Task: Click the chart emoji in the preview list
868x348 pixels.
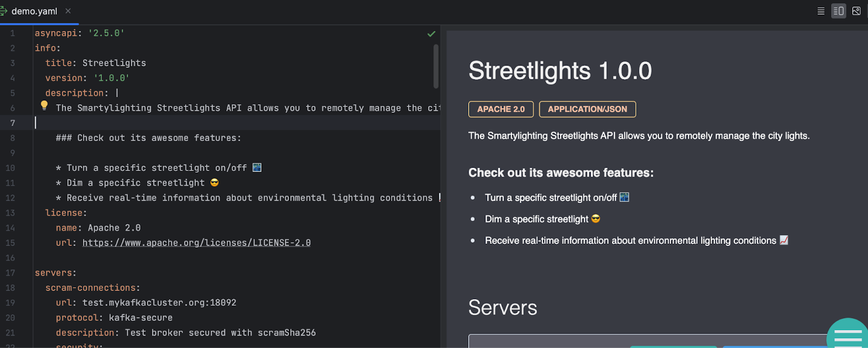Action: 784,240
